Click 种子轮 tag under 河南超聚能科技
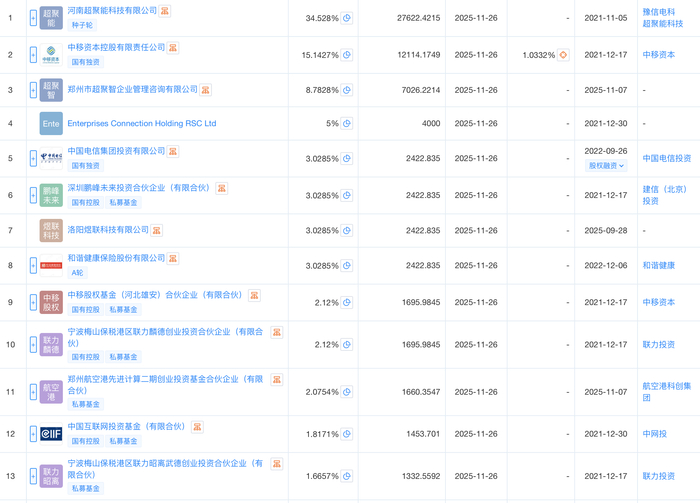Viewport: 700px width, 503px height. coord(82,25)
